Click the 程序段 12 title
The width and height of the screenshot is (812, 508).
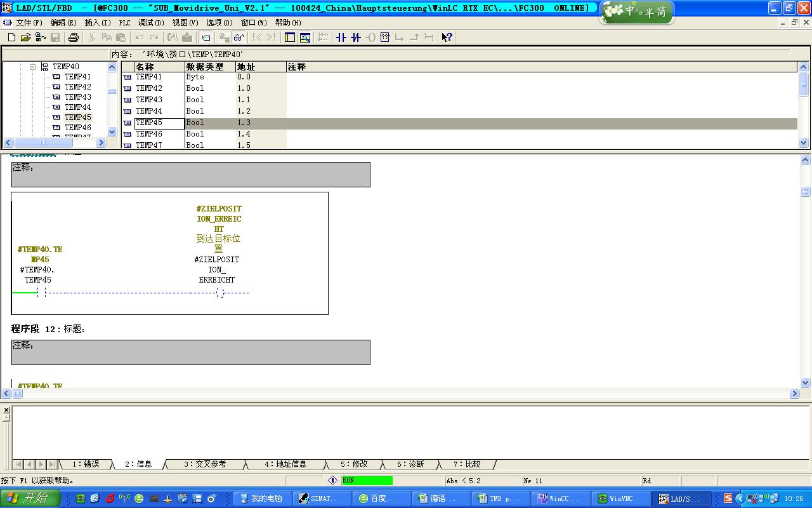coord(48,329)
